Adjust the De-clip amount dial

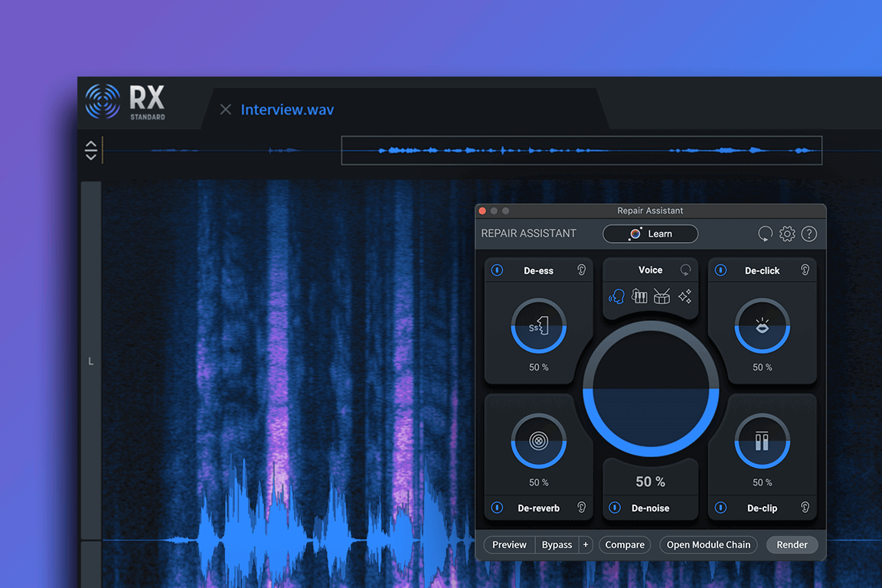pyautogui.click(x=763, y=441)
